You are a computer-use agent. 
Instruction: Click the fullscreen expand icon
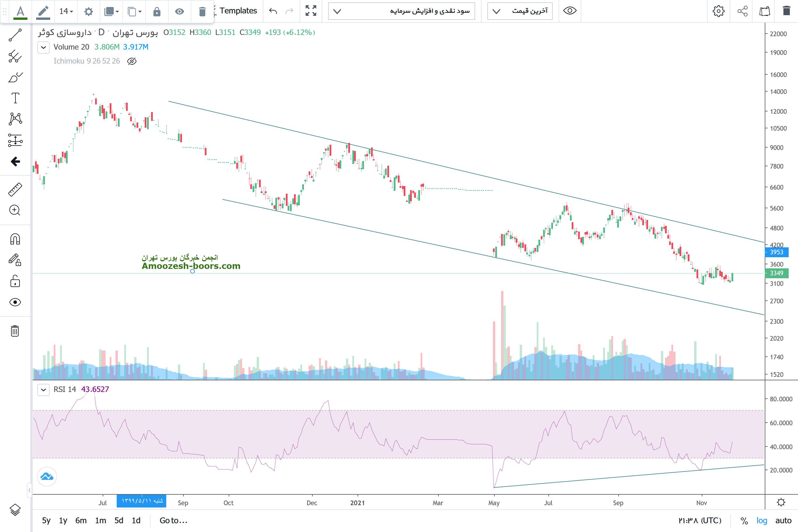[310, 11]
